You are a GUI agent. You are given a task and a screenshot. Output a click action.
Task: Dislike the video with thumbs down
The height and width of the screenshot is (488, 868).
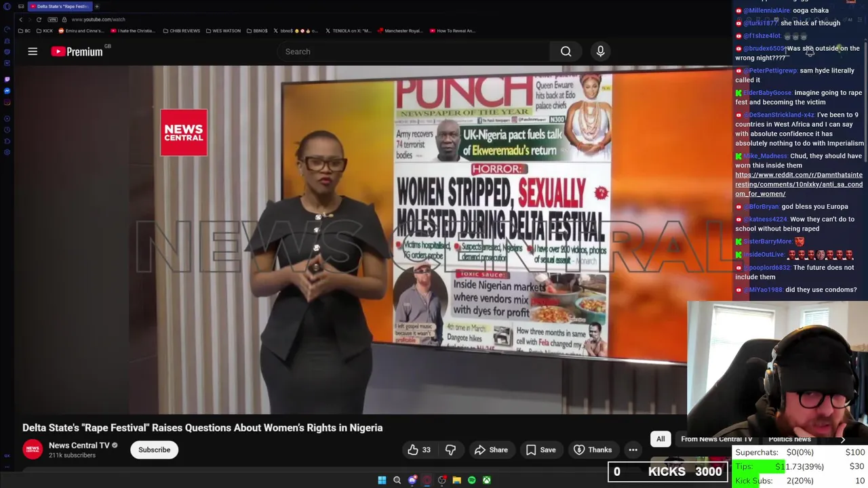(x=450, y=449)
